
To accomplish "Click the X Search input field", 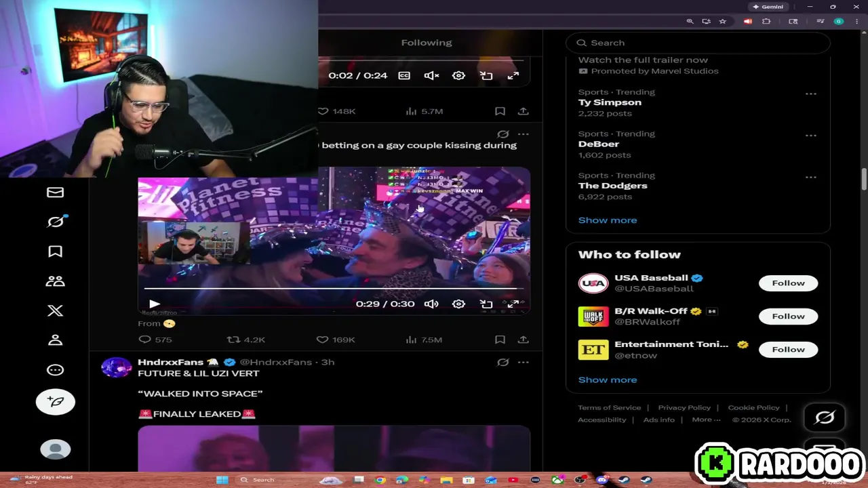I will click(x=698, y=42).
